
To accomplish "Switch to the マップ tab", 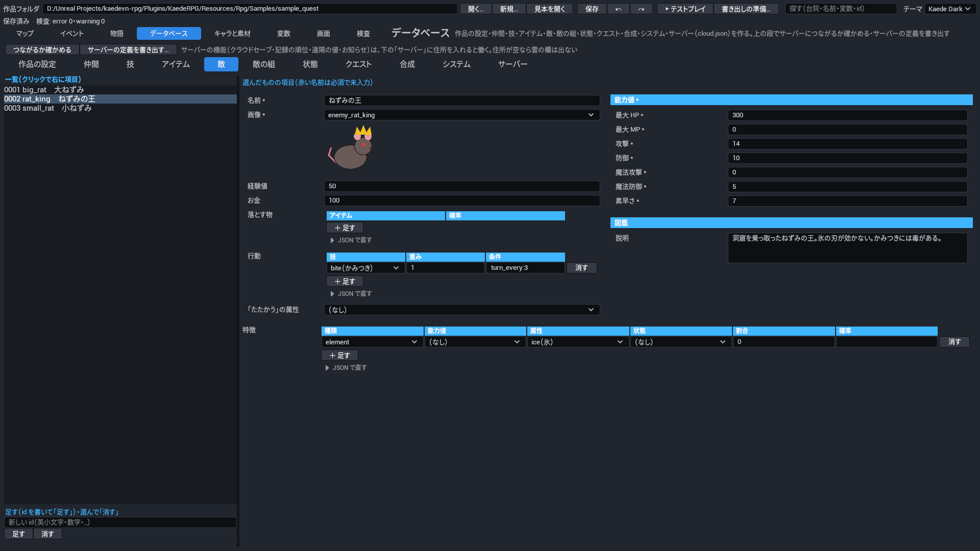I will point(25,33).
